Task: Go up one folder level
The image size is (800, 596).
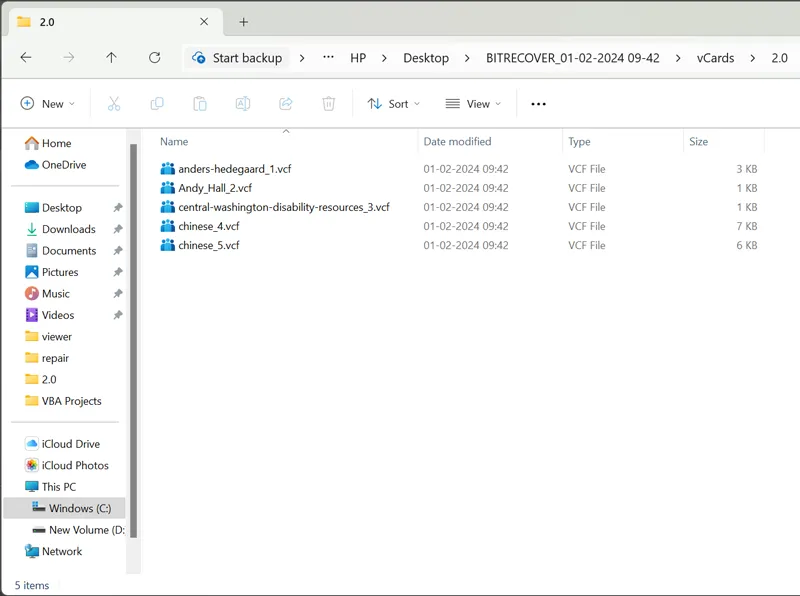Action: (x=112, y=58)
